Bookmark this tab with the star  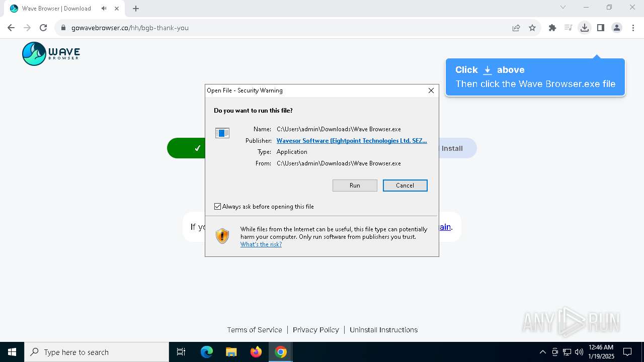(532, 28)
